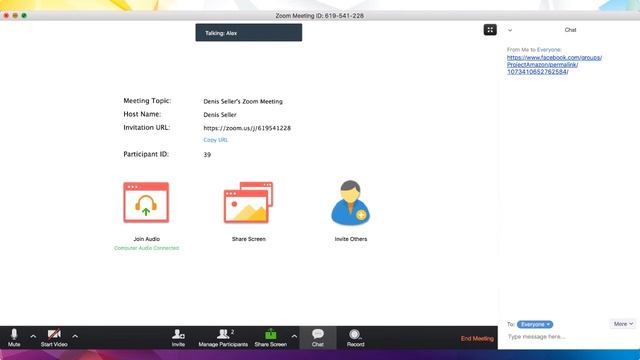The height and width of the screenshot is (360, 640).
Task: Click the large Share Screen picture icon
Action: tap(248, 202)
